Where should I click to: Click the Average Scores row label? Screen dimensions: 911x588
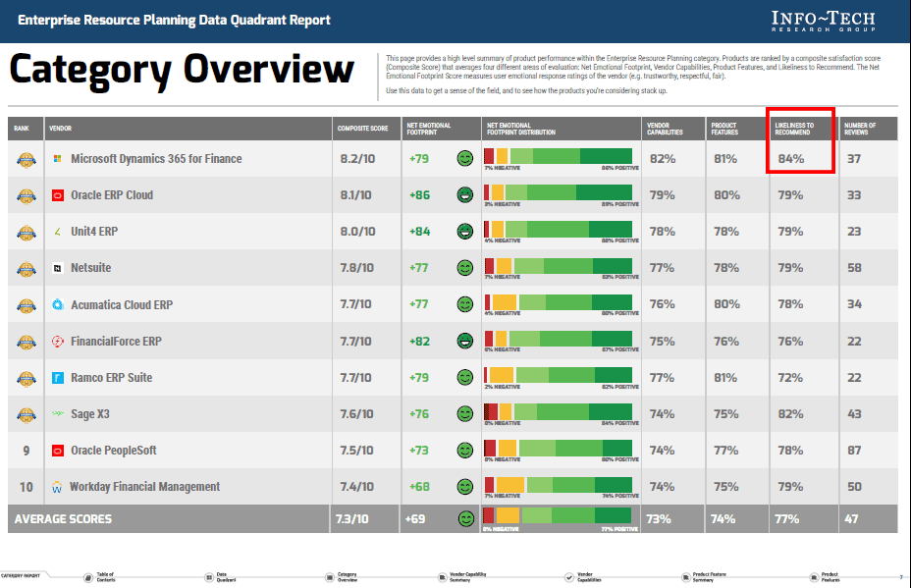pyautogui.click(x=63, y=519)
